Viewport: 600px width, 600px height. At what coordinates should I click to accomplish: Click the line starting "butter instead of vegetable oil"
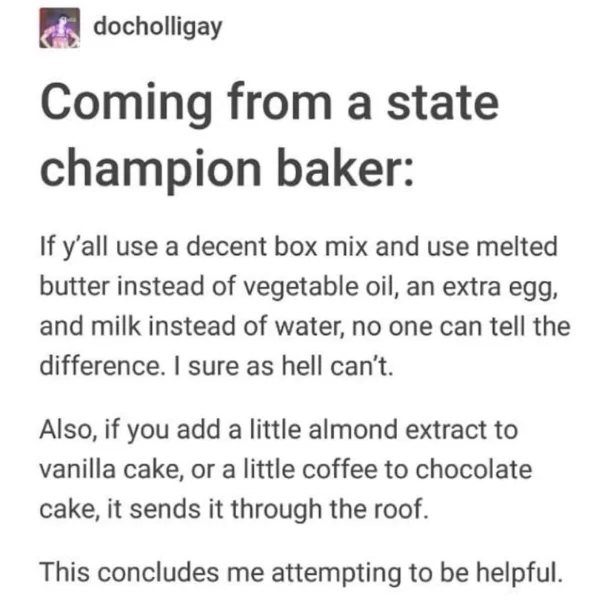tap(299, 287)
